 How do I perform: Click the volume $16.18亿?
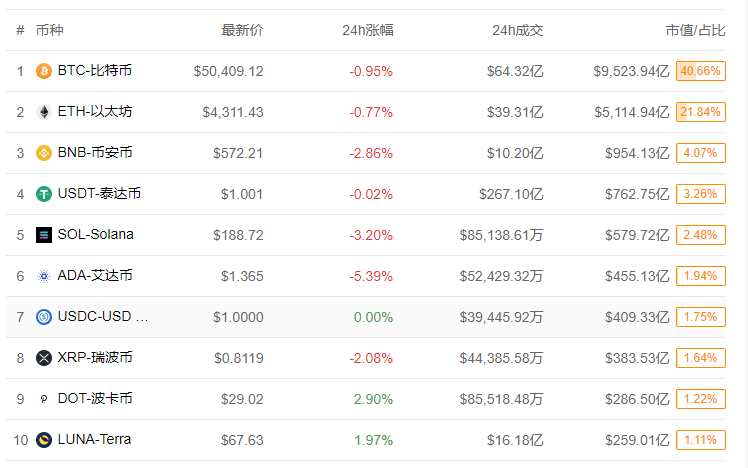[x=515, y=440]
